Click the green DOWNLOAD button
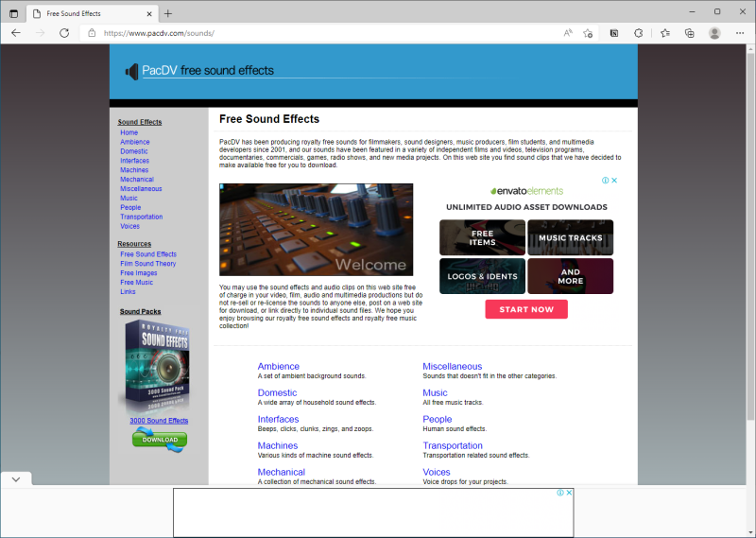The height and width of the screenshot is (538, 756). (160, 440)
